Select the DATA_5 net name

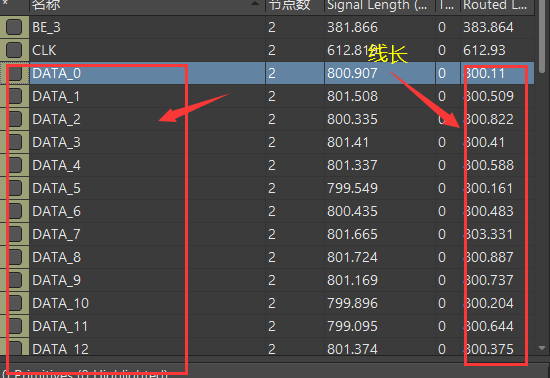pos(56,189)
